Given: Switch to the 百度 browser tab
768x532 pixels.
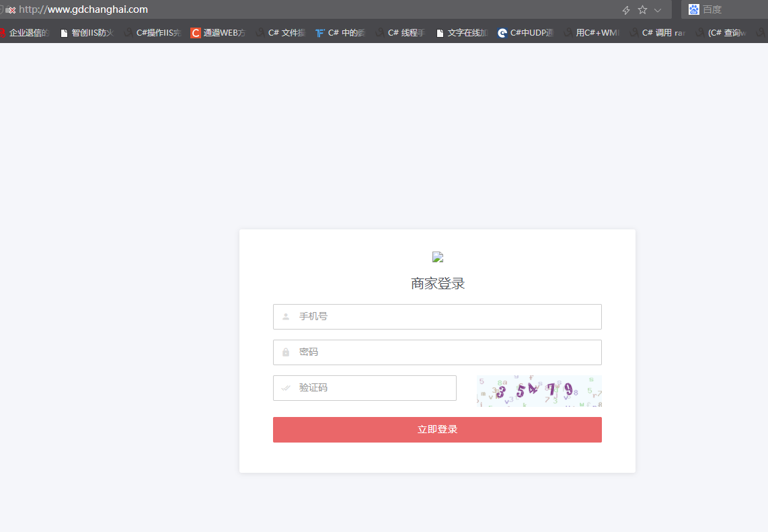Looking at the screenshot, I should [x=713, y=9].
